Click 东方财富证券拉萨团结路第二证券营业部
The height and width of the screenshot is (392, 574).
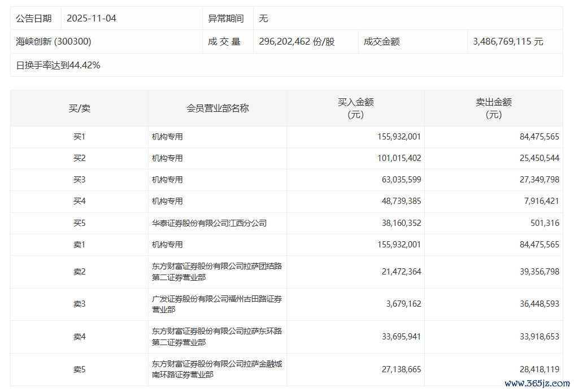[217, 272]
